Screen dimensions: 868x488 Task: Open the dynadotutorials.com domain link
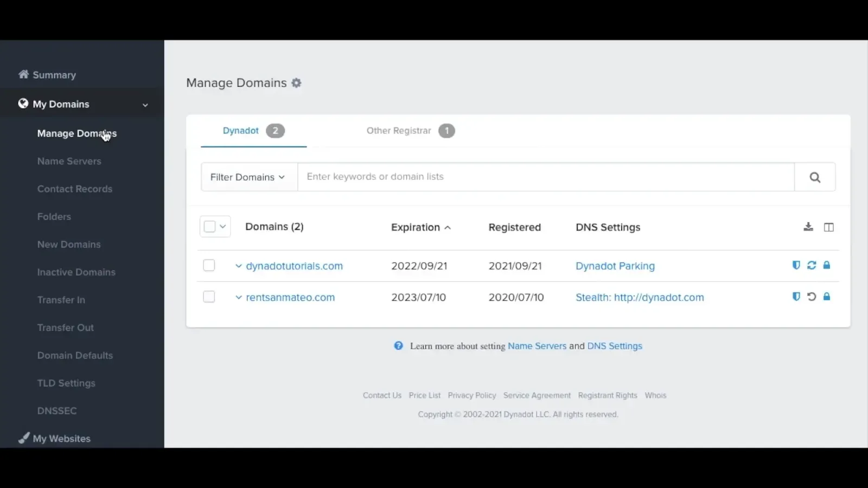[295, 266]
